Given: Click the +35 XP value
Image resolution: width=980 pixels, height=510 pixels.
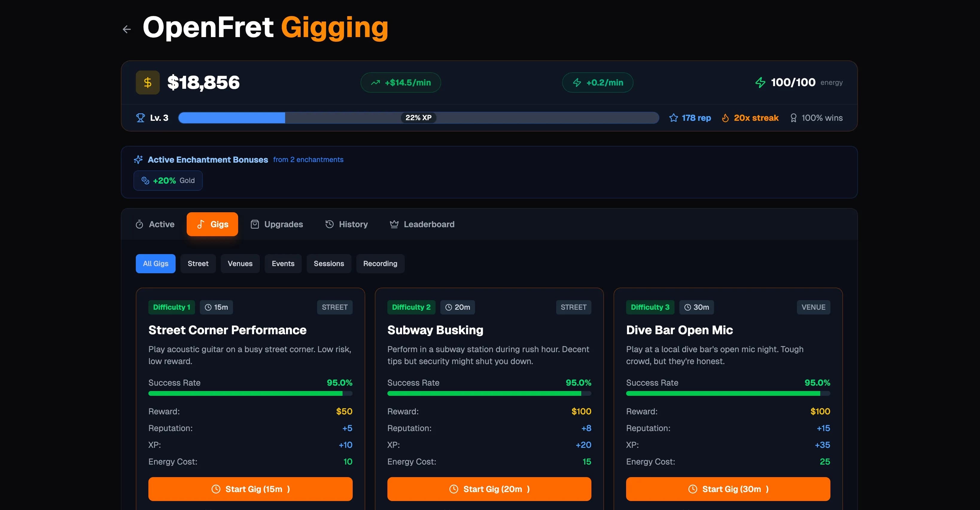Looking at the screenshot, I should tap(823, 445).
